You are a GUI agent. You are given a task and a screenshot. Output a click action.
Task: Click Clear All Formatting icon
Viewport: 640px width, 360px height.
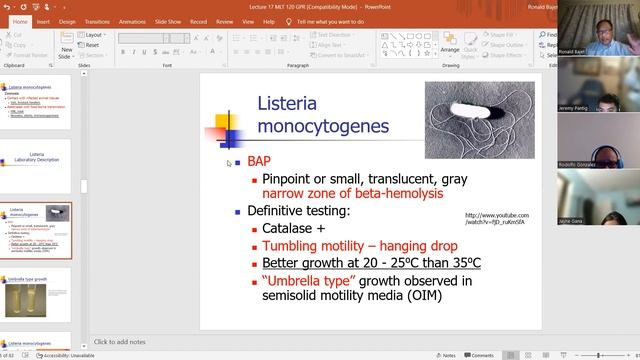coord(220,38)
